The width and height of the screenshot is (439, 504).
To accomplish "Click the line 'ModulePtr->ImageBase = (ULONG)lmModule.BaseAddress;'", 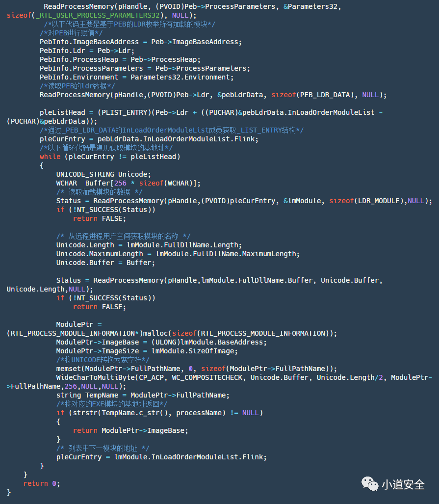I will [x=161, y=343].
